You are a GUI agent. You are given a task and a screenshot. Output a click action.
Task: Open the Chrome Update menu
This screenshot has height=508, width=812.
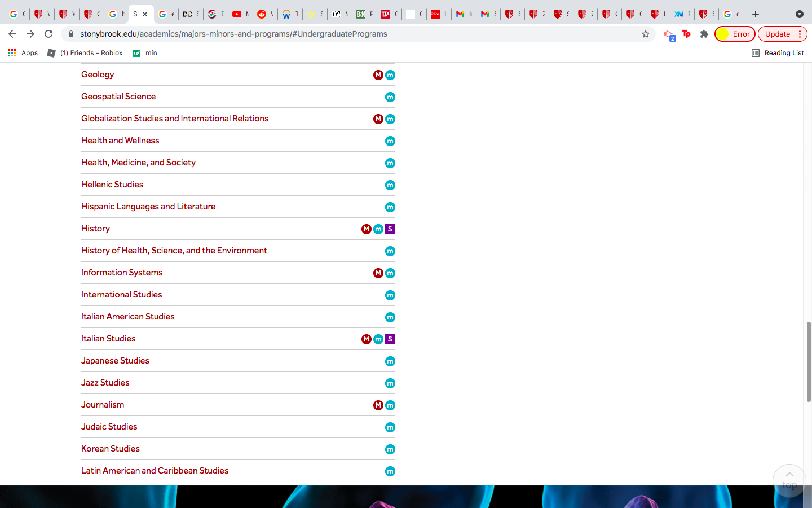783,34
